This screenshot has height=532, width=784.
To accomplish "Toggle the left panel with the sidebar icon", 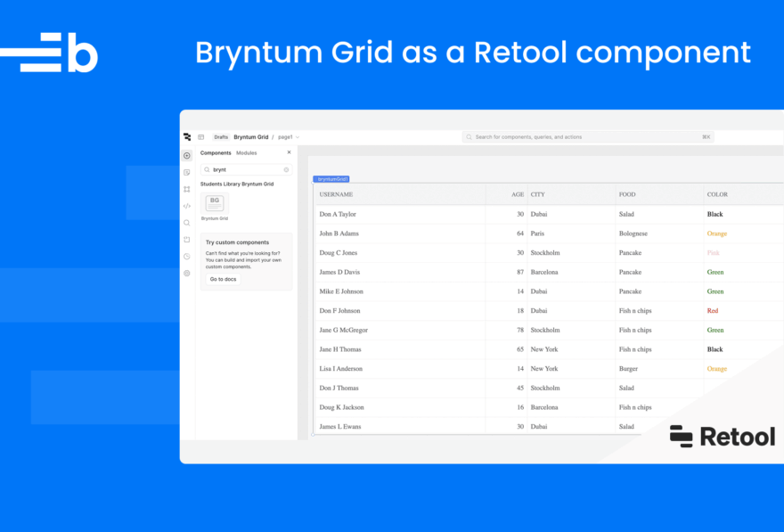I will tap(201, 137).
